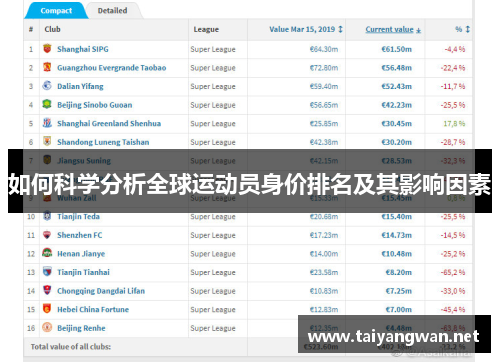Open the Hebei China Fortune link
Screen dimensions: 500x362
click(x=93, y=310)
